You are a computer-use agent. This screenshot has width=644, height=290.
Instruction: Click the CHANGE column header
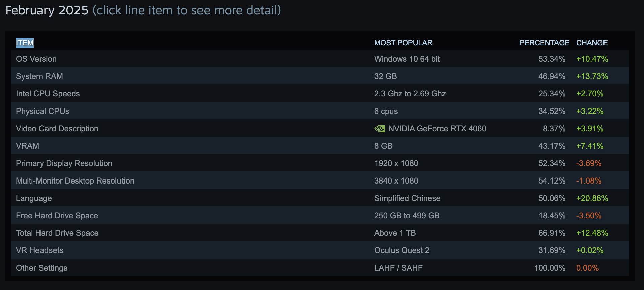pyautogui.click(x=592, y=43)
